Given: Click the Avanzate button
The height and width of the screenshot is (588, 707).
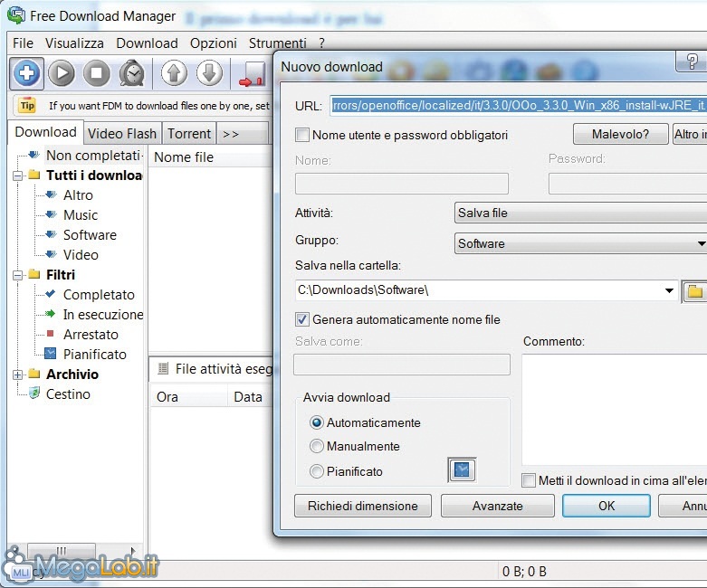Looking at the screenshot, I should (x=498, y=506).
